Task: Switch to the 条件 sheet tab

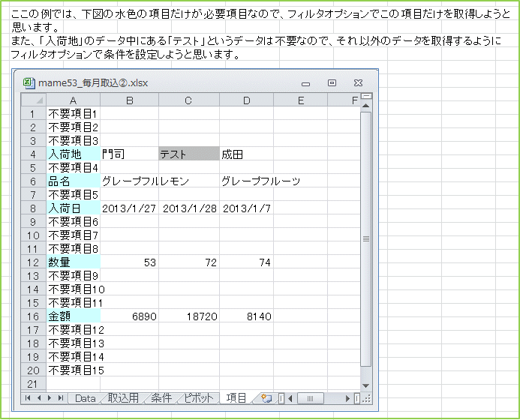Action: [161, 398]
